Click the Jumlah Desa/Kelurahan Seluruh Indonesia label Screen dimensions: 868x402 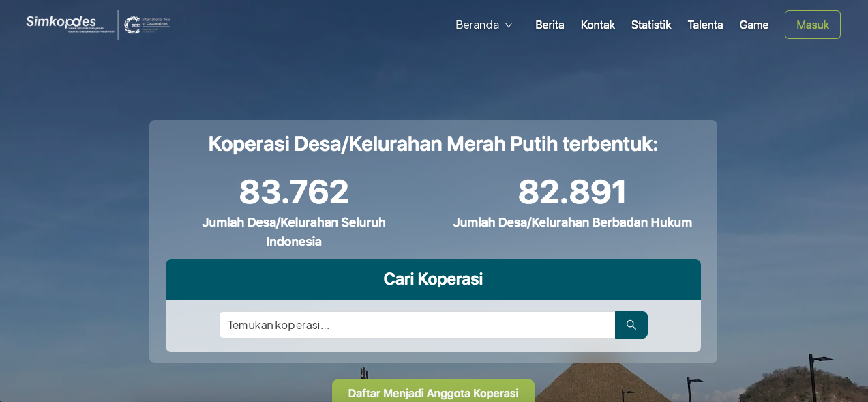pos(294,231)
